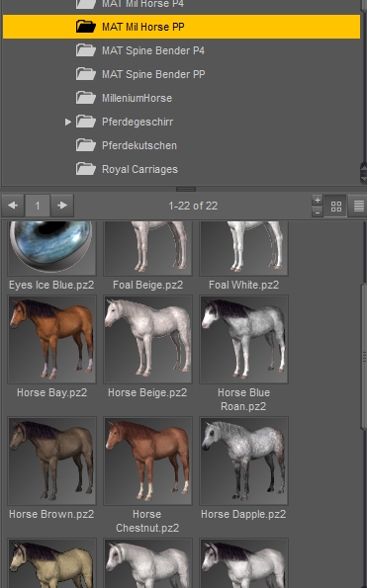Select Horse Blue Roan.pz2 thumbnail
Viewport: 367px width, 588px height.
[x=244, y=339]
